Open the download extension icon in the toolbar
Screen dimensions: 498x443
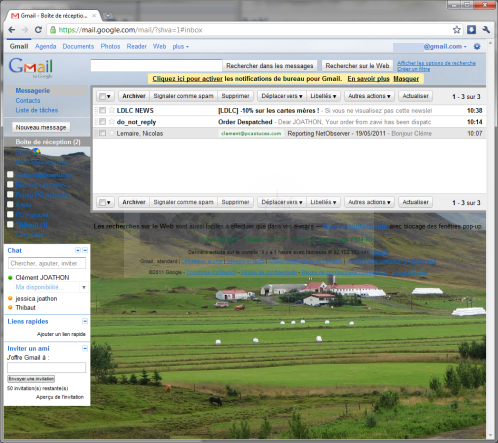pos(471,30)
